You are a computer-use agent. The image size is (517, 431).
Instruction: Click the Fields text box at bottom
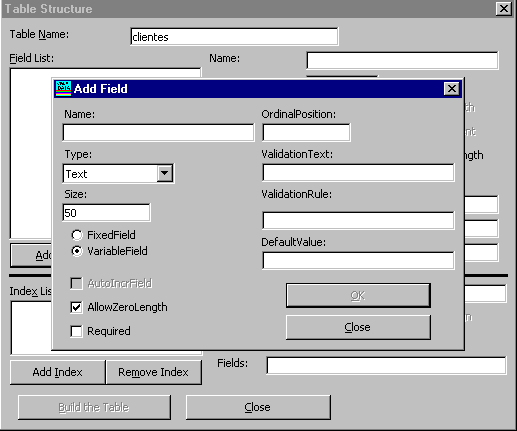[x=386, y=365]
